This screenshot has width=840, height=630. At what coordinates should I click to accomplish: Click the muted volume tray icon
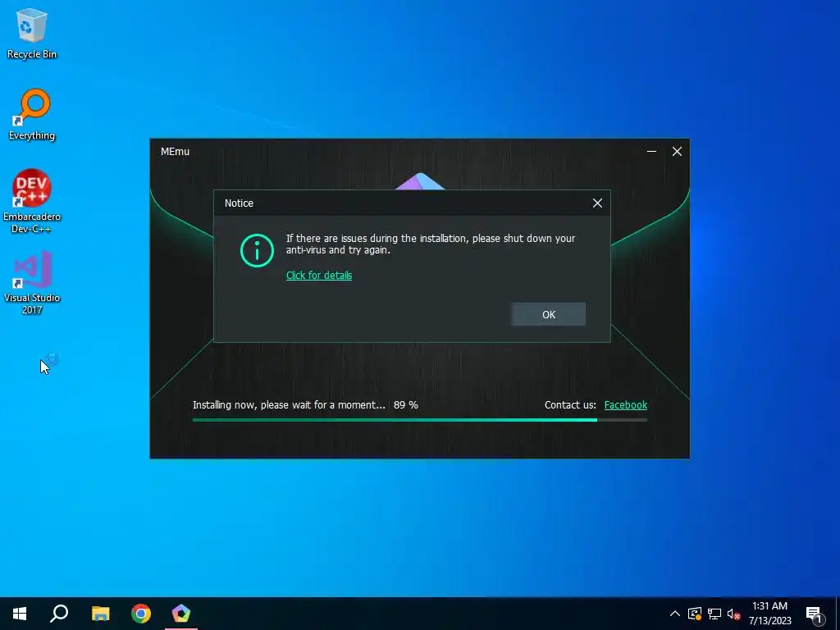tap(733, 614)
